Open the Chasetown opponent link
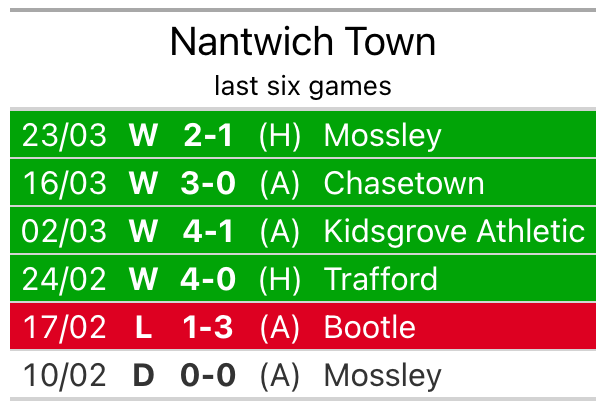 click(x=403, y=184)
